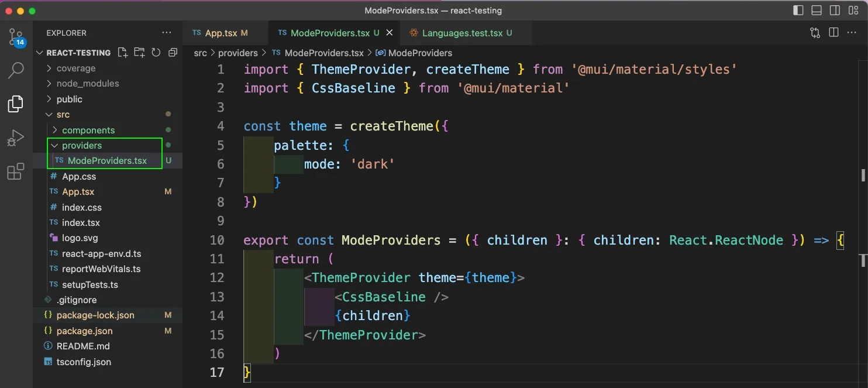Viewport: 868px width, 388px height.
Task: Open App.tsx in the Explorer tree
Action: [78, 192]
